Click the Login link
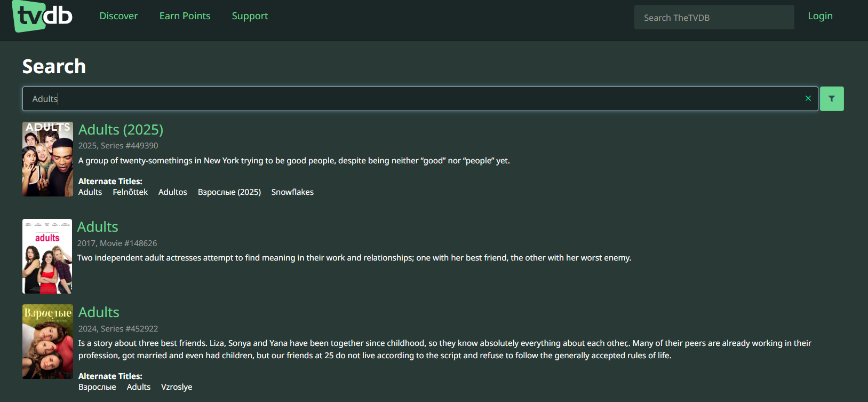868x402 pixels. (x=820, y=16)
